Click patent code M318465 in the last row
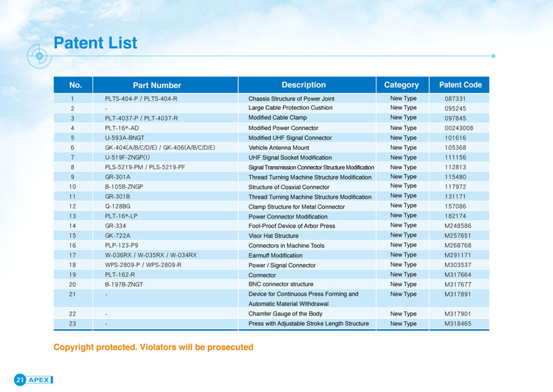Image resolution: width=553 pixels, height=392 pixels. point(458,324)
